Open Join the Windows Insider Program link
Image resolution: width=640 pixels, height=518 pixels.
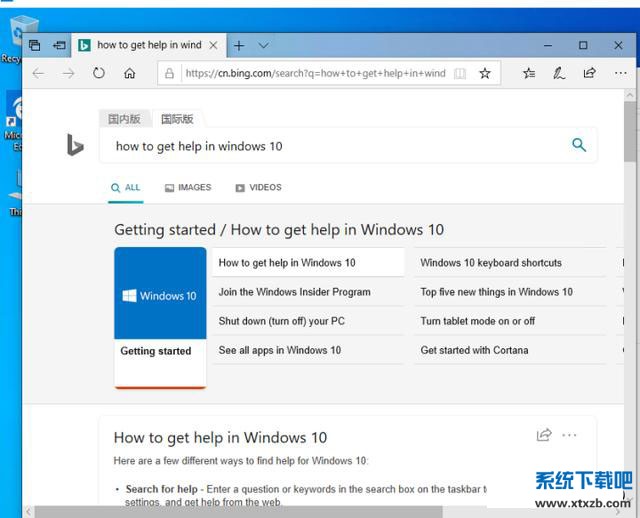point(294,292)
